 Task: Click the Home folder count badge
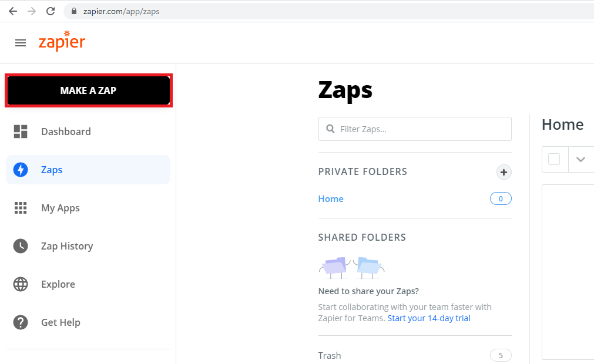(501, 198)
